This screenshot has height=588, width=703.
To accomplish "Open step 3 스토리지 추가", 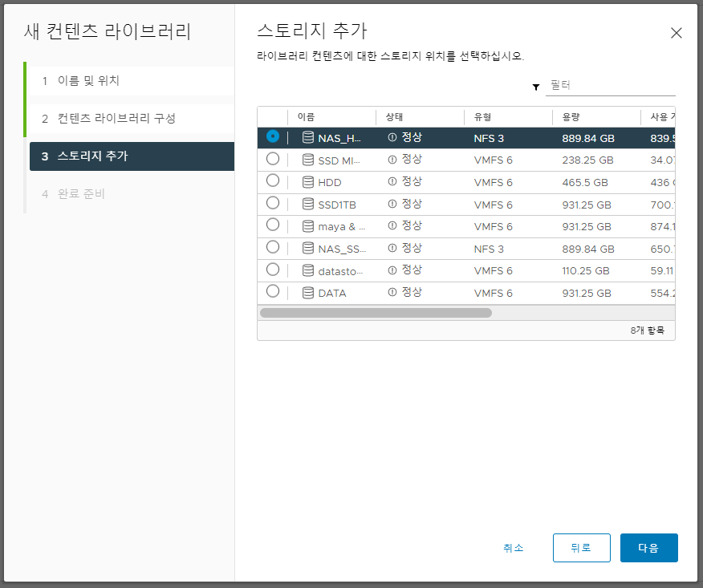I will pyautogui.click(x=132, y=156).
